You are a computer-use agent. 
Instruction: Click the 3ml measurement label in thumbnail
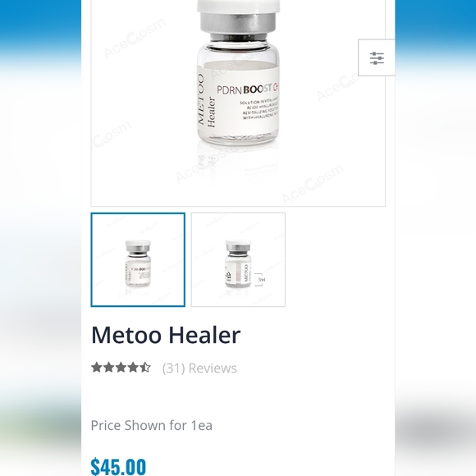click(261, 280)
